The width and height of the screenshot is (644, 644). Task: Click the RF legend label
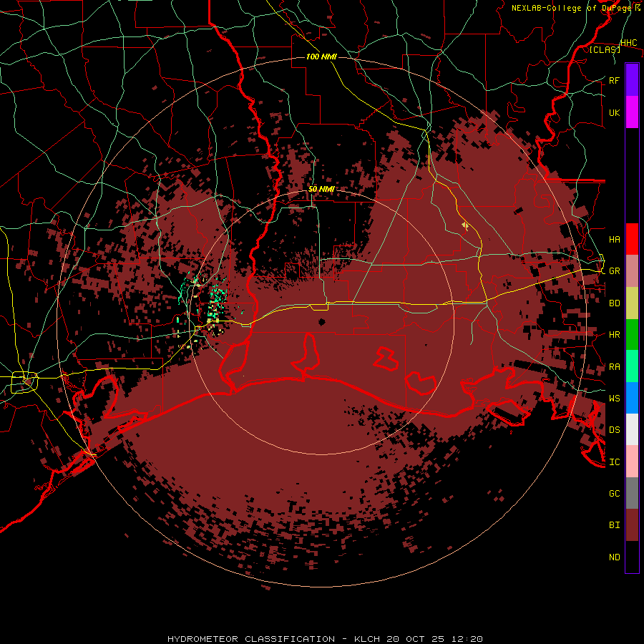614,80
